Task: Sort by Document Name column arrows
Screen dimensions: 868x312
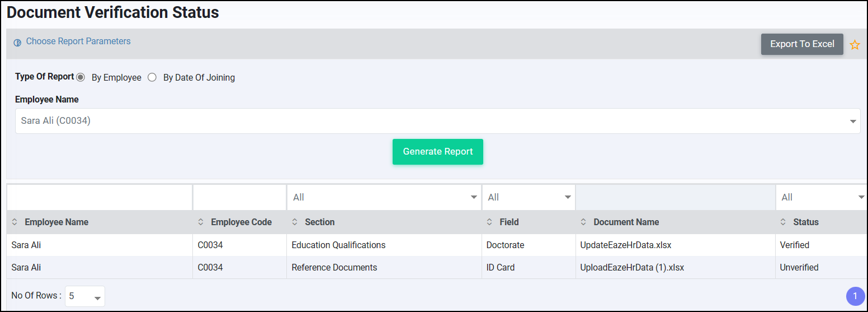Action: click(584, 222)
